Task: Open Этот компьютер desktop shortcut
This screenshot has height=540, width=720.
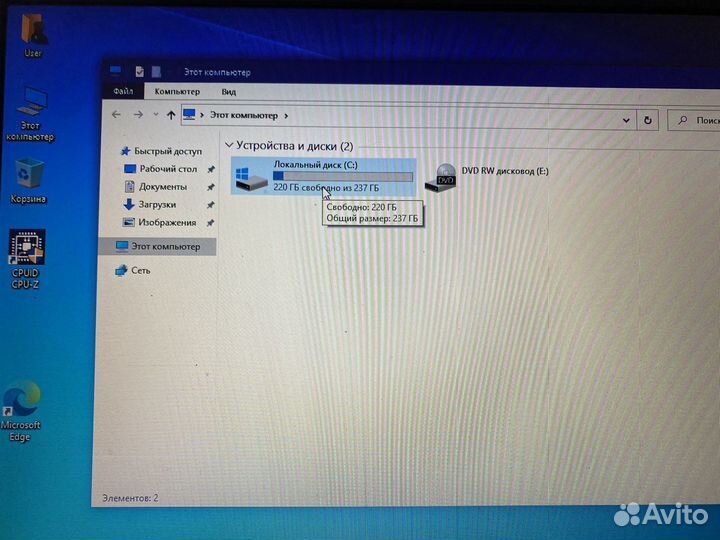Action: pyautogui.click(x=30, y=113)
